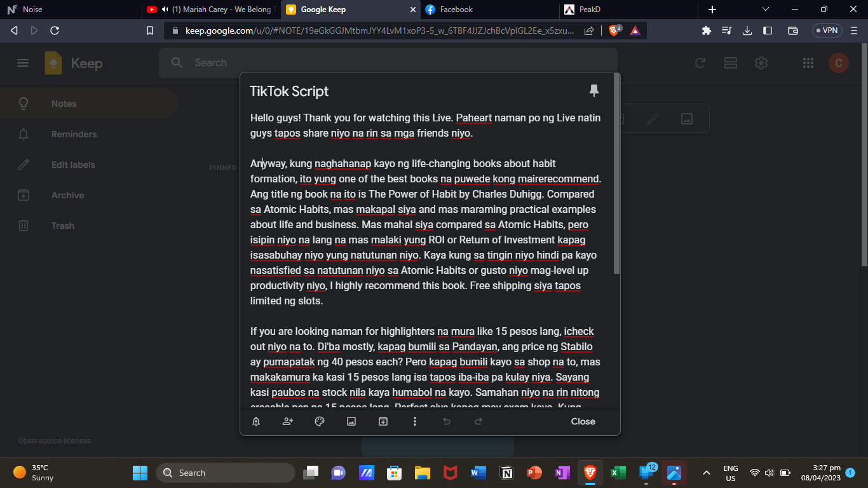
Task: Toggle the Brave VPN button
Action: point(827,30)
